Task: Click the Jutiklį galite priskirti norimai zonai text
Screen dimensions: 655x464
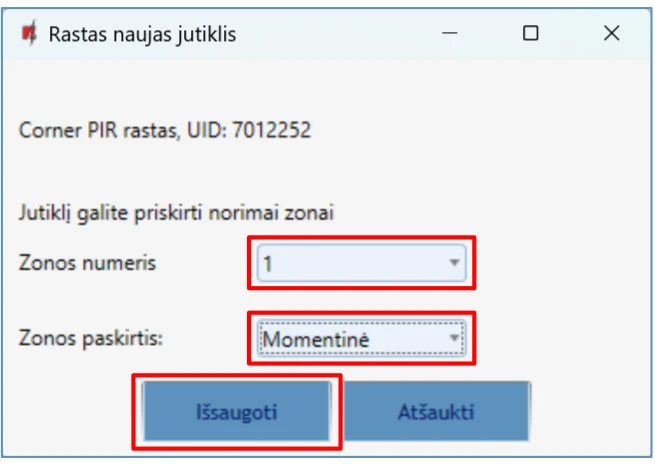Action: [x=176, y=212]
